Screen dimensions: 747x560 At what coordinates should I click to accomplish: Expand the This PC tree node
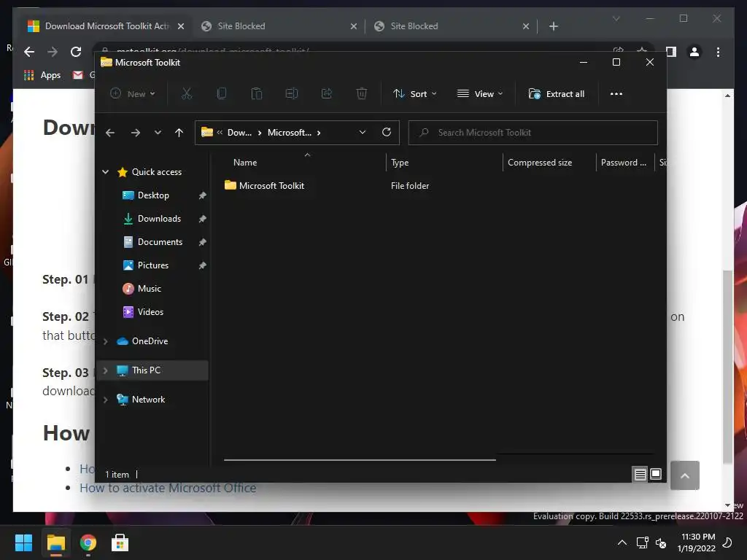[105, 370]
